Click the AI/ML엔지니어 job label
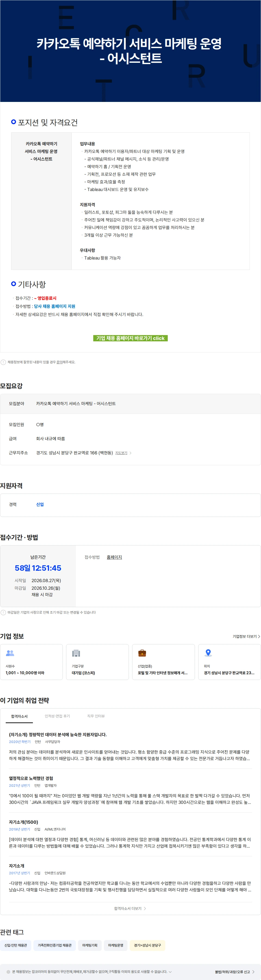 (55, 829)
